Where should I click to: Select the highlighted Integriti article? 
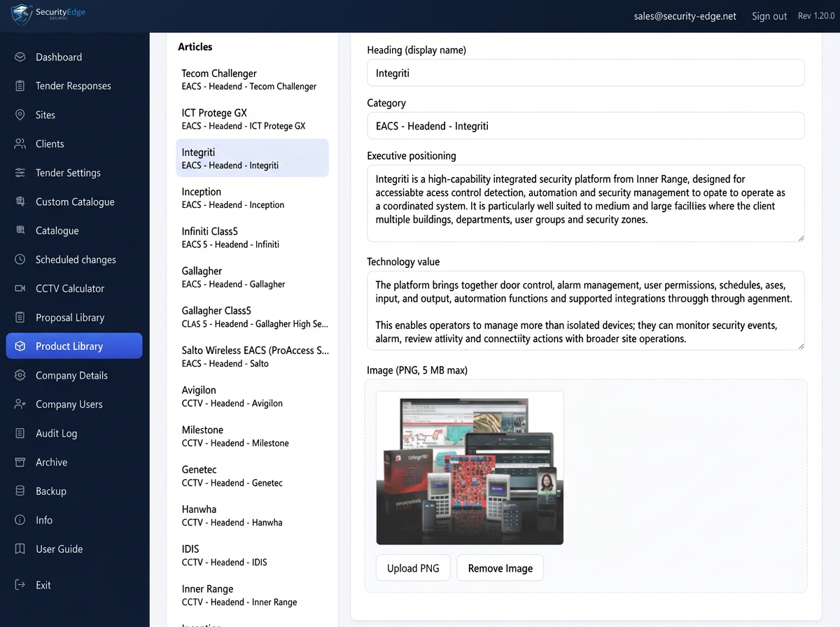(x=252, y=158)
